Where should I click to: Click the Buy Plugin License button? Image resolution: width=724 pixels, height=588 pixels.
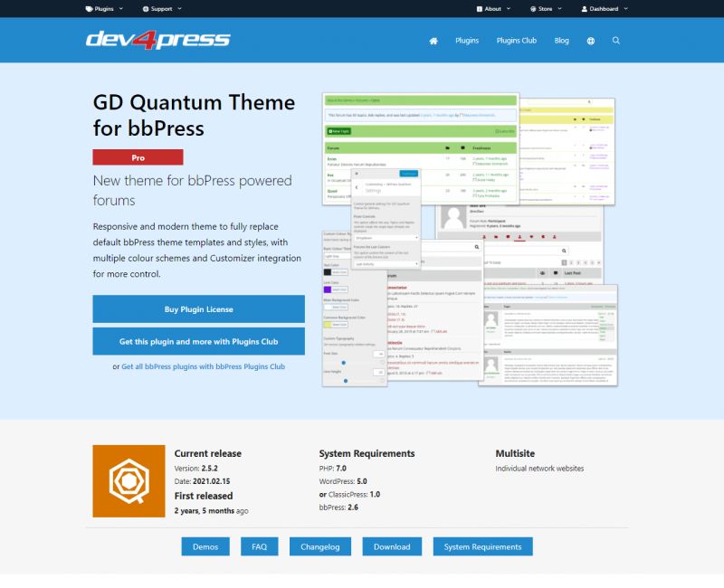(x=198, y=308)
